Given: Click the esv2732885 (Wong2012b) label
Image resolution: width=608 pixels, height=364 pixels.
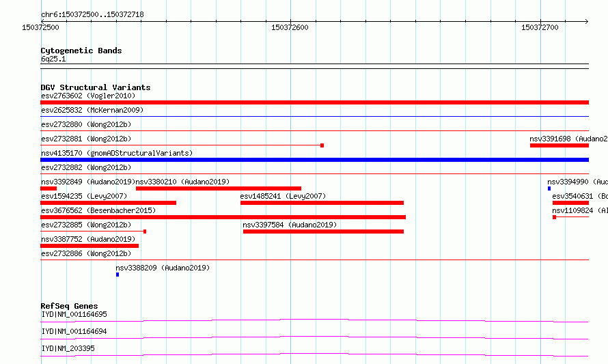Looking at the screenshot, I should coord(86,225).
